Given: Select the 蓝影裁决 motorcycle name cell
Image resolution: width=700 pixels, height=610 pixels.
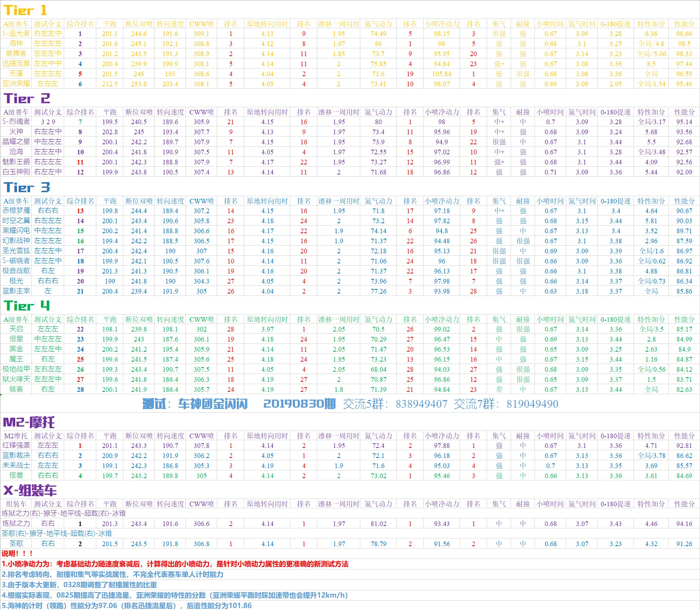Looking at the screenshot, I should click(x=16, y=456).
